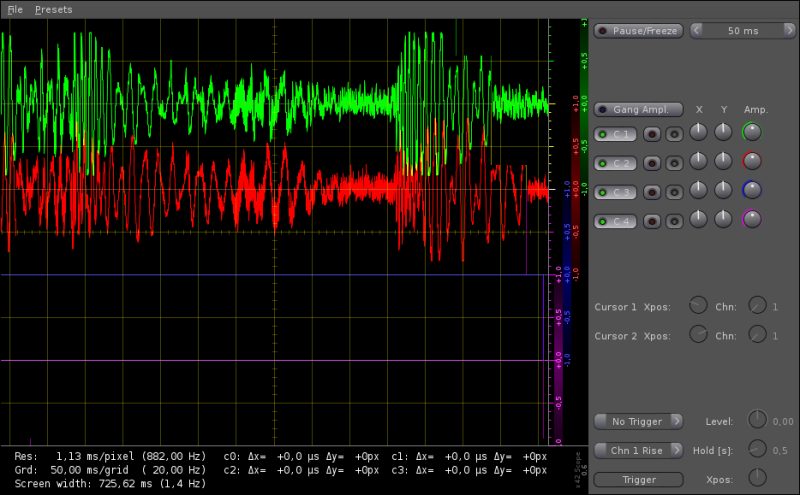Click right arrow of No Trigger selector

(x=676, y=421)
